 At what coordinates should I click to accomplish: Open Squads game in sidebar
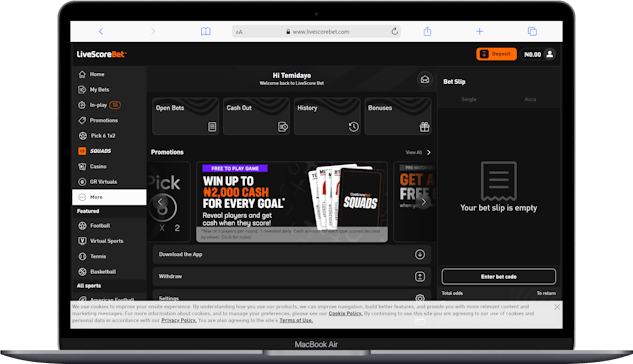(109, 151)
